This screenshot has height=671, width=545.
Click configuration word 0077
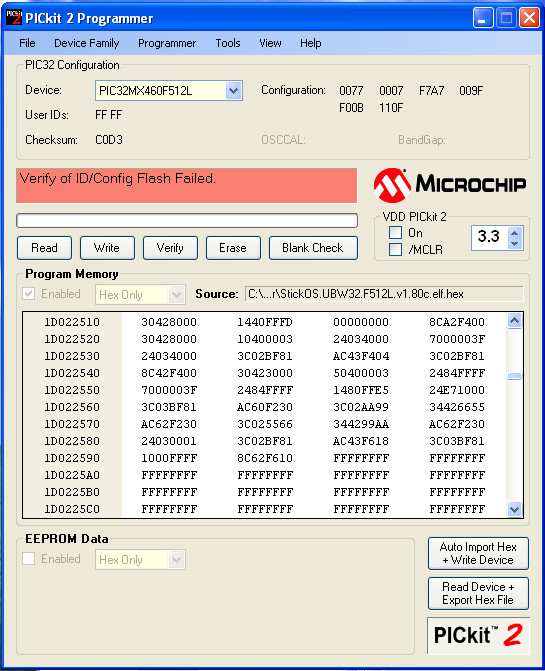point(351,91)
